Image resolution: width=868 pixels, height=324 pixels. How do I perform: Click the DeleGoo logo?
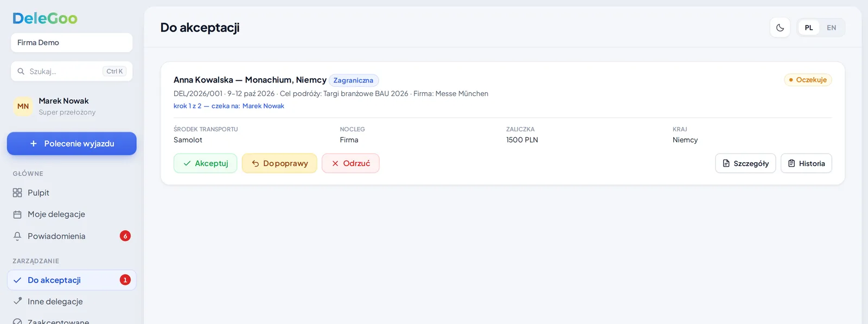45,18
